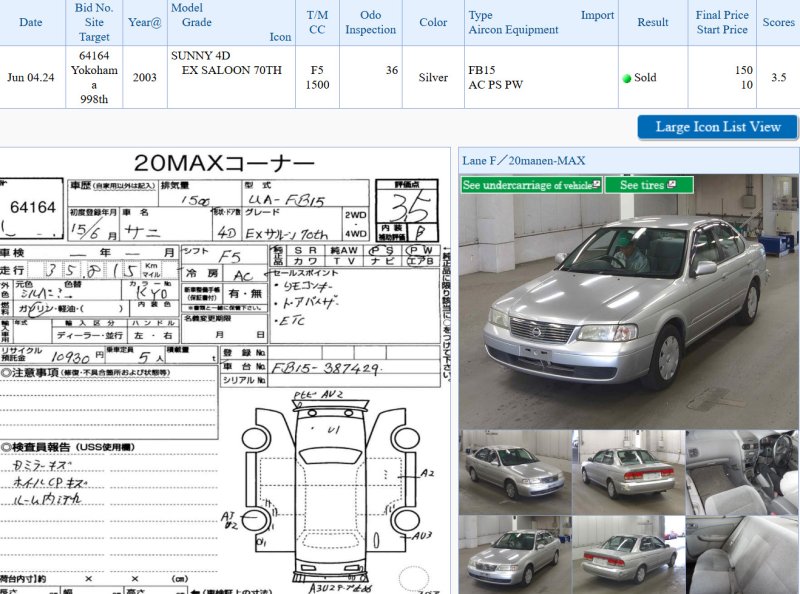
Task: Select the rear-left view car thumbnail
Action: 628,553
